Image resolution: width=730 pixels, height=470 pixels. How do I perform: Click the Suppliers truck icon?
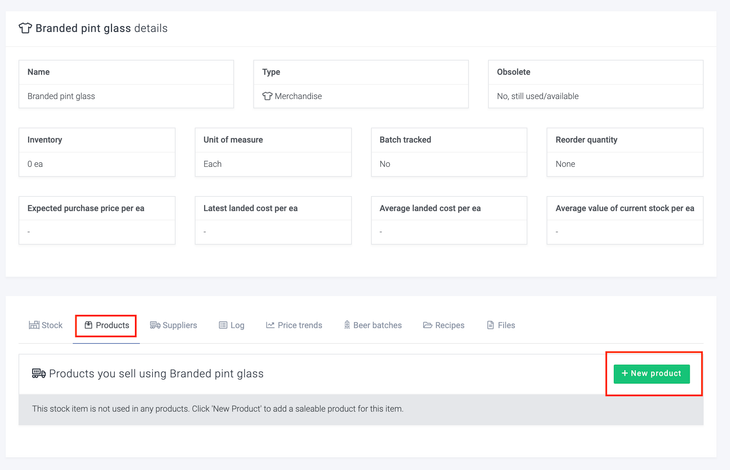[155, 325]
